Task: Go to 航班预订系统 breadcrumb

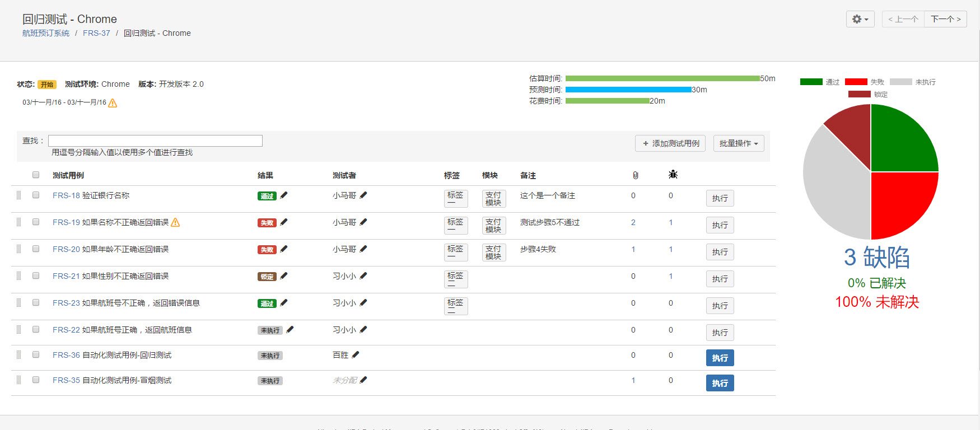Action: [46, 33]
